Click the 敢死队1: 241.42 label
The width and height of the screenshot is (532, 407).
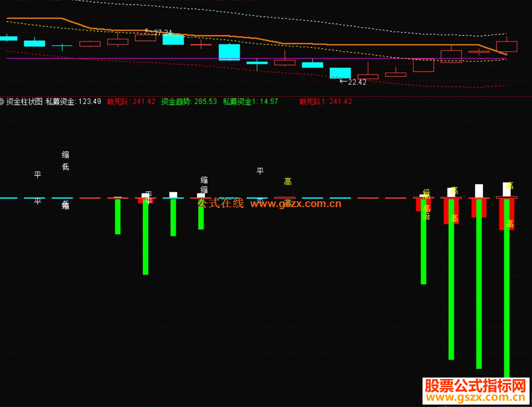(x=326, y=101)
